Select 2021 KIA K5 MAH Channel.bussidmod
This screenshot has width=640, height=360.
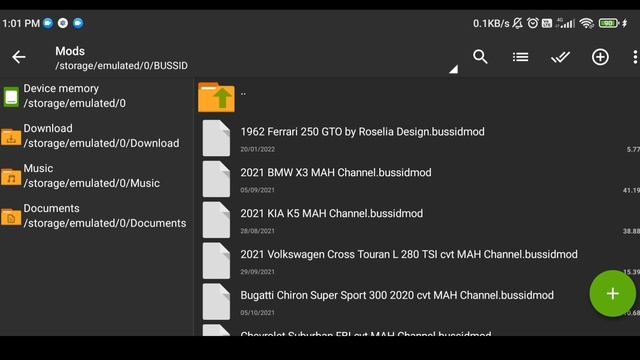[x=331, y=213]
